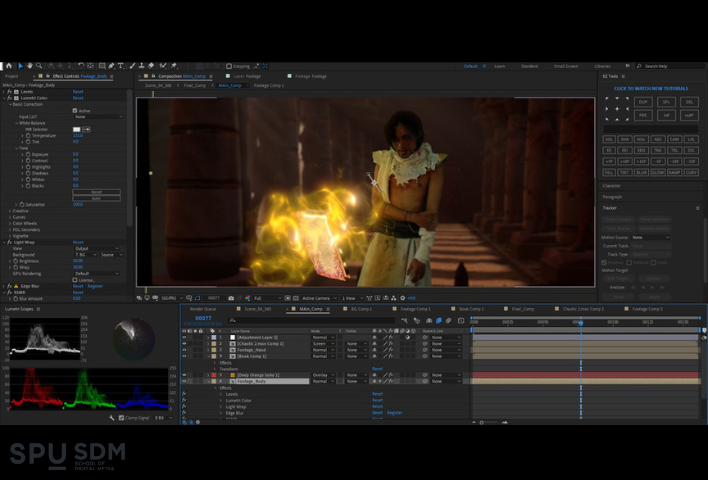Toggle Hide Shy Layers switch in timeline
Viewport: 708px width, 480px height.
pyautogui.click(x=429, y=320)
